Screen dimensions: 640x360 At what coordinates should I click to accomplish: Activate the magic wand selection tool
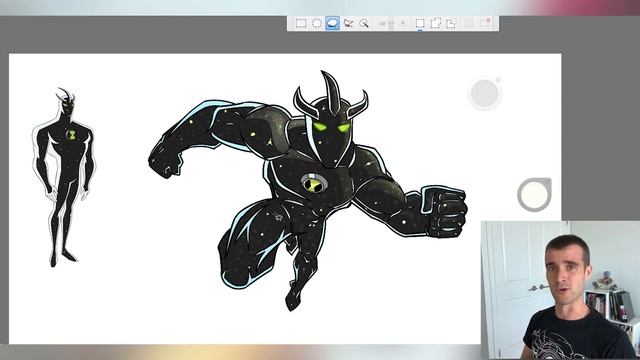click(364, 23)
